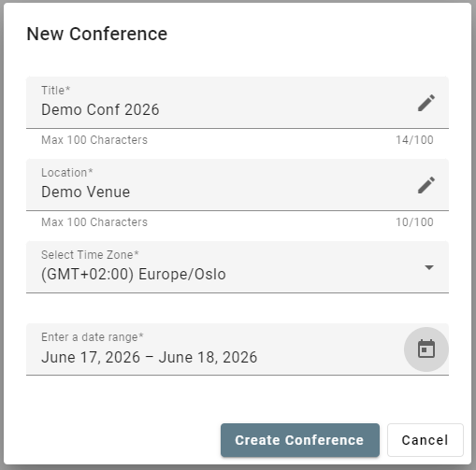Open the Europe/Oslo time zone selector
Viewport: 476px width, 470px height.
tap(238, 267)
